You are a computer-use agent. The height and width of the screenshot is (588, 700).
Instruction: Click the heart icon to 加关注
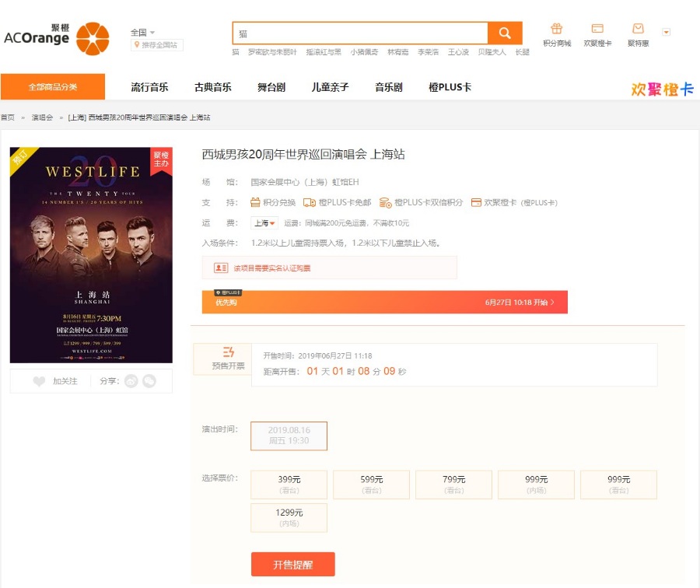coord(40,381)
